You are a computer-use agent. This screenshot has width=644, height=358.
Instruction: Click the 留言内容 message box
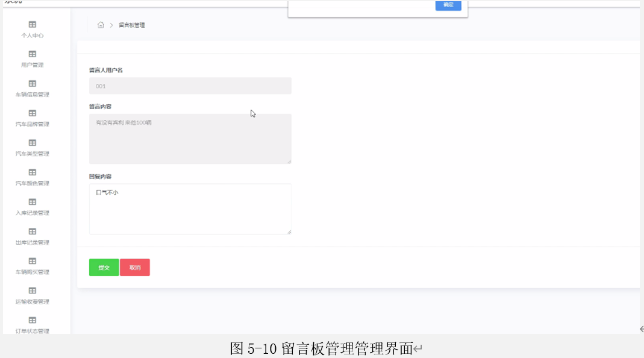pyautogui.click(x=190, y=139)
